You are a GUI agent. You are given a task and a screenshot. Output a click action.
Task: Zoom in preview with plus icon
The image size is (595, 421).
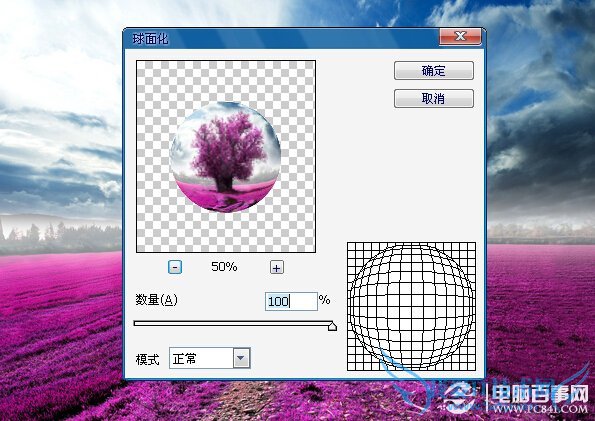point(277,268)
